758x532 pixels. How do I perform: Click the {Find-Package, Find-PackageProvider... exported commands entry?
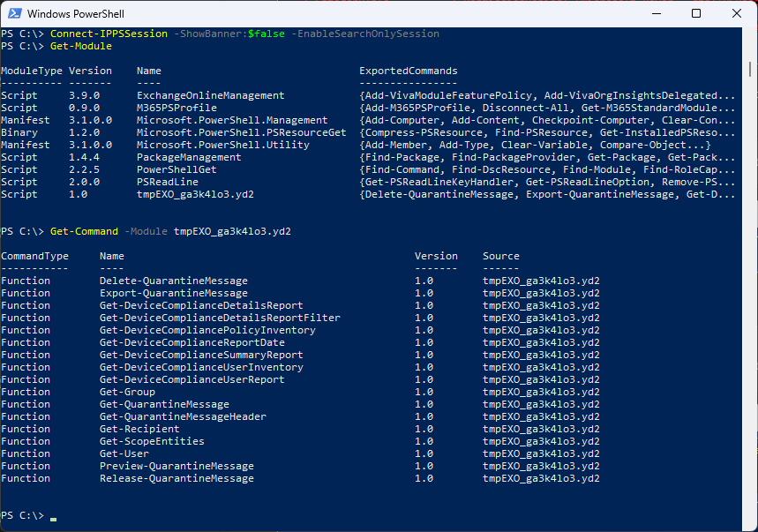pos(547,158)
